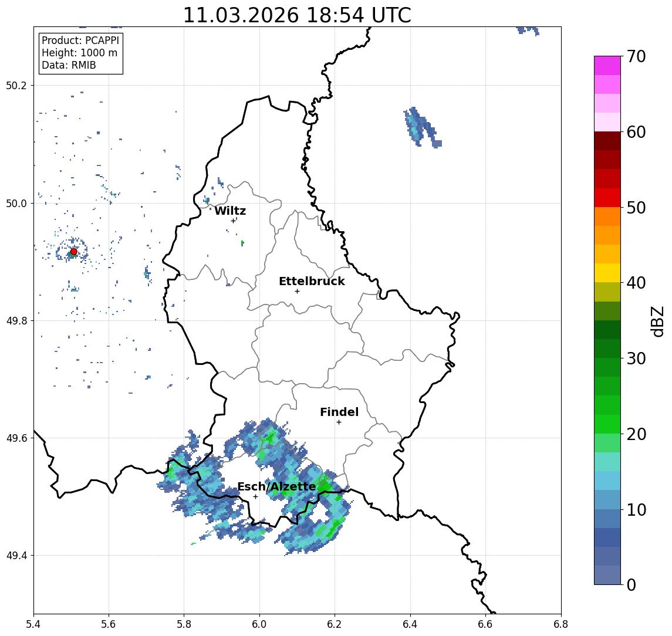
Task: Click the 'Product: PCAPPI' text
Action: click(x=80, y=40)
